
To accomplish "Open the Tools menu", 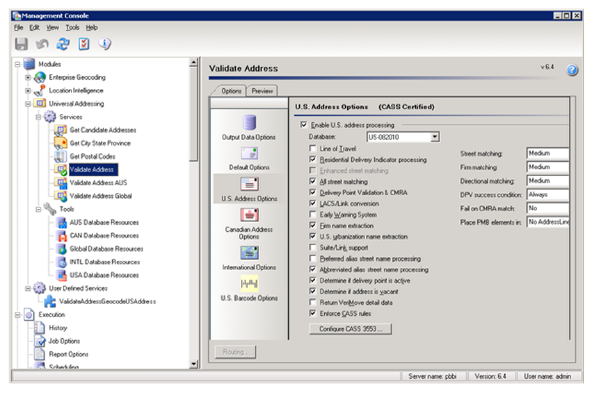I will tap(72, 28).
